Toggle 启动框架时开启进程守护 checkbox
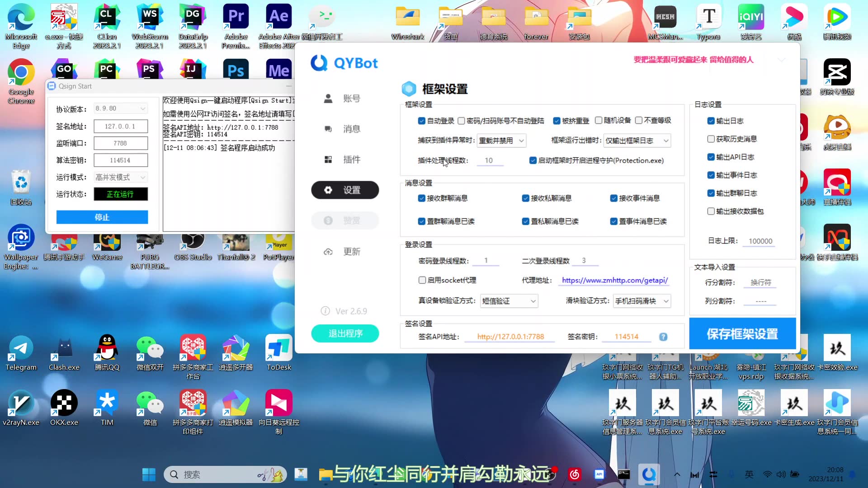The image size is (868, 488). click(533, 160)
